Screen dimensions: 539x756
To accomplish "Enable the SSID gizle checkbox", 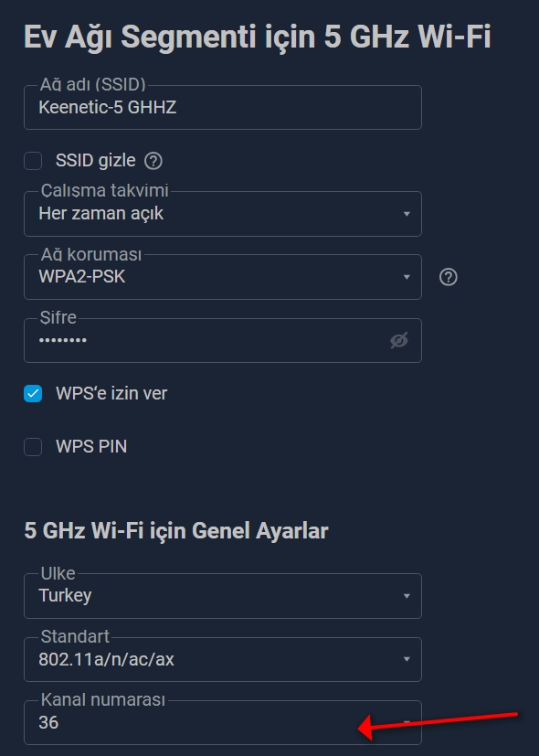I will click(33, 161).
